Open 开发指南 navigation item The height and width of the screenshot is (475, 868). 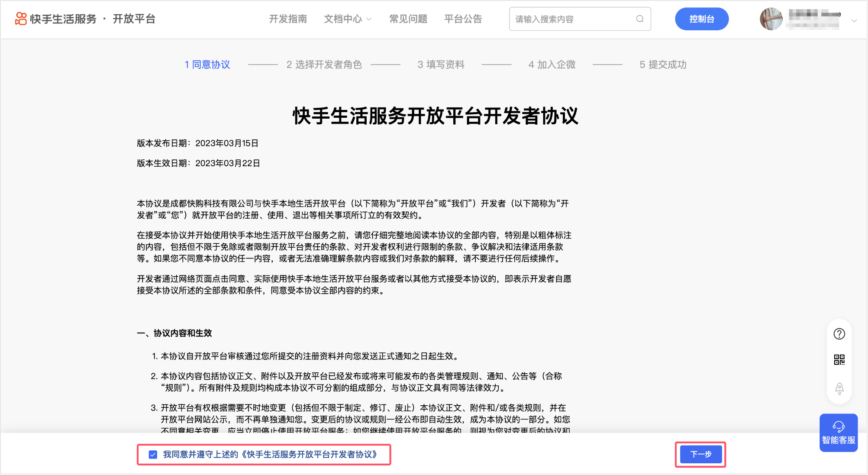point(288,19)
